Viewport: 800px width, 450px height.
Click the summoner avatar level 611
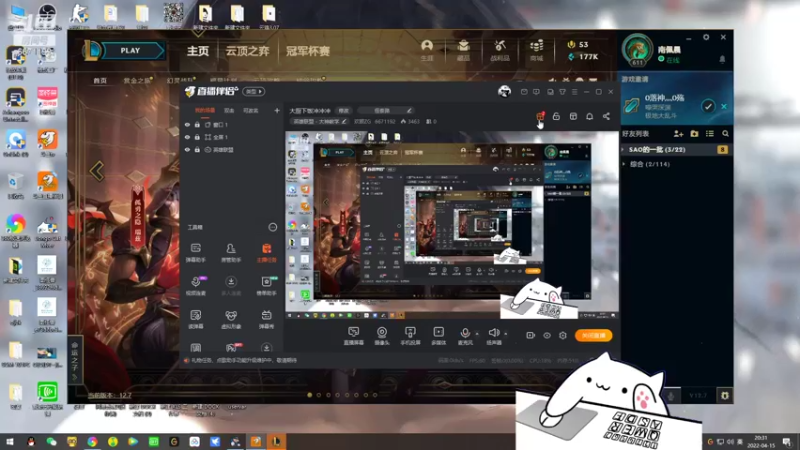637,50
